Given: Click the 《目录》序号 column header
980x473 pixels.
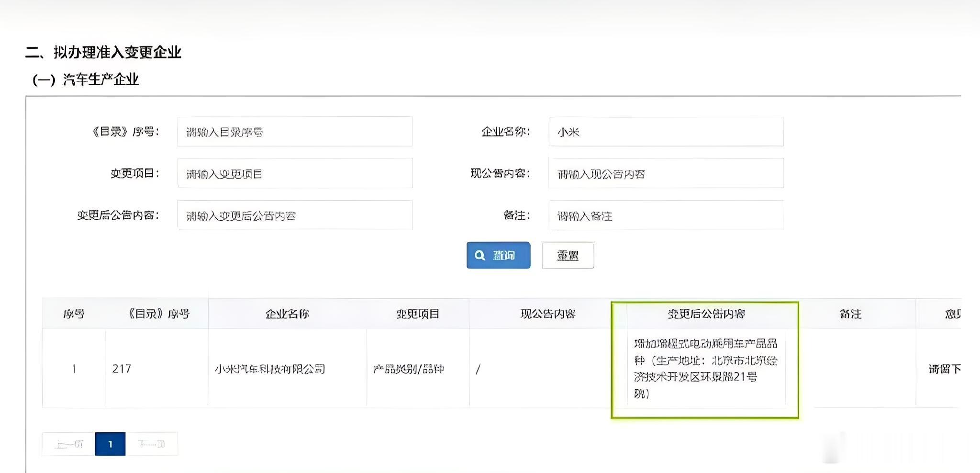Looking at the screenshot, I should 158,314.
